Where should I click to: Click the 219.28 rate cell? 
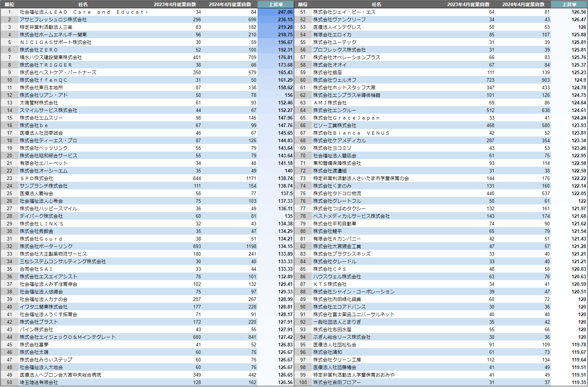[276, 27]
